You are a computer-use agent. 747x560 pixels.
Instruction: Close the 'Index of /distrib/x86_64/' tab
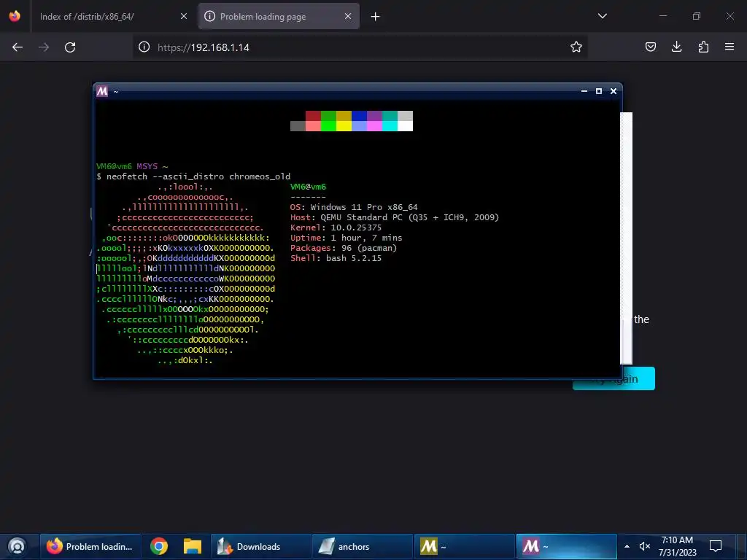pos(184,16)
